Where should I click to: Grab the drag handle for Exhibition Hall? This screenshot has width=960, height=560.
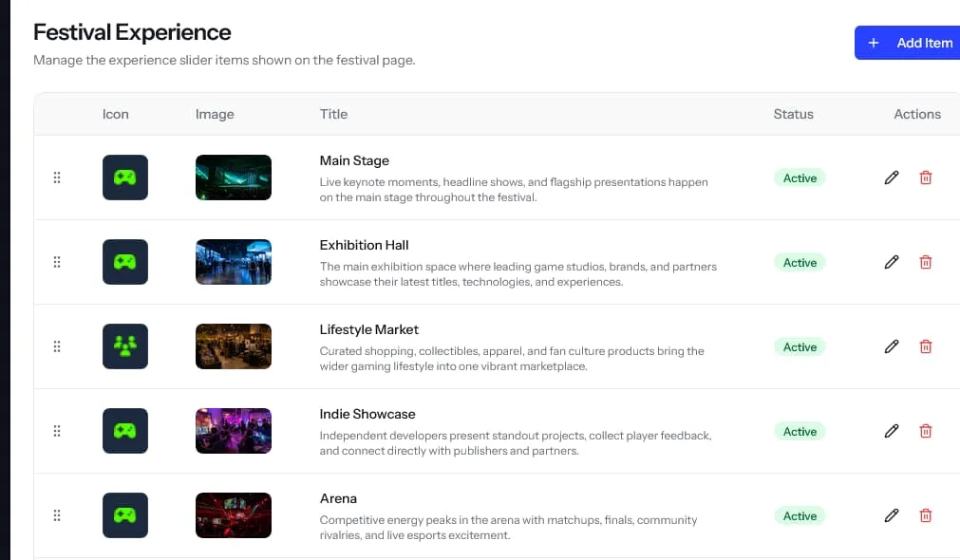57,262
